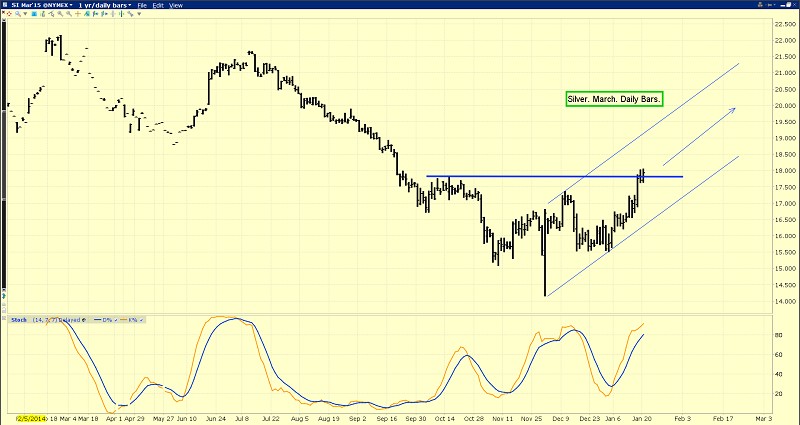Open the SI Mar'15 @NYMEX symbol dropdown
The image size is (800, 425).
(42, 5)
